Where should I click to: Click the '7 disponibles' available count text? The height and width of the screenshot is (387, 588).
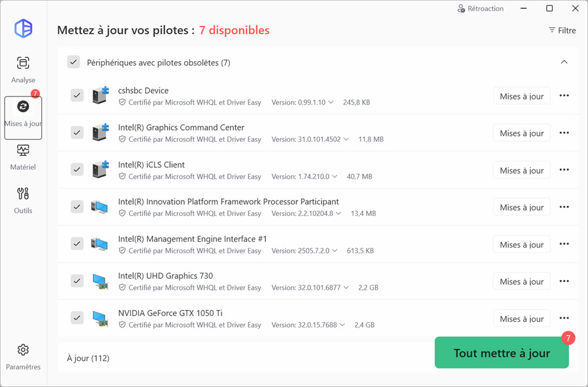(x=234, y=30)
